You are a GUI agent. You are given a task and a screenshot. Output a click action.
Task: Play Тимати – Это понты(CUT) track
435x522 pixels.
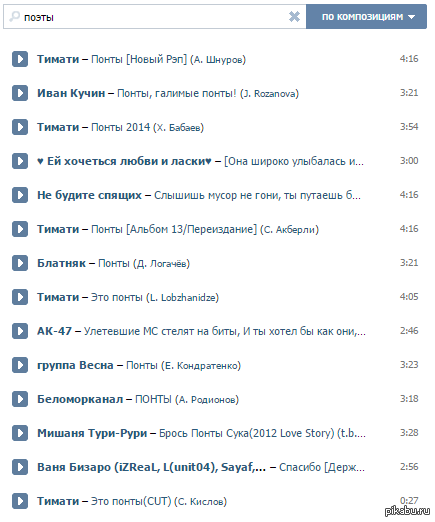tap(20, 501)
